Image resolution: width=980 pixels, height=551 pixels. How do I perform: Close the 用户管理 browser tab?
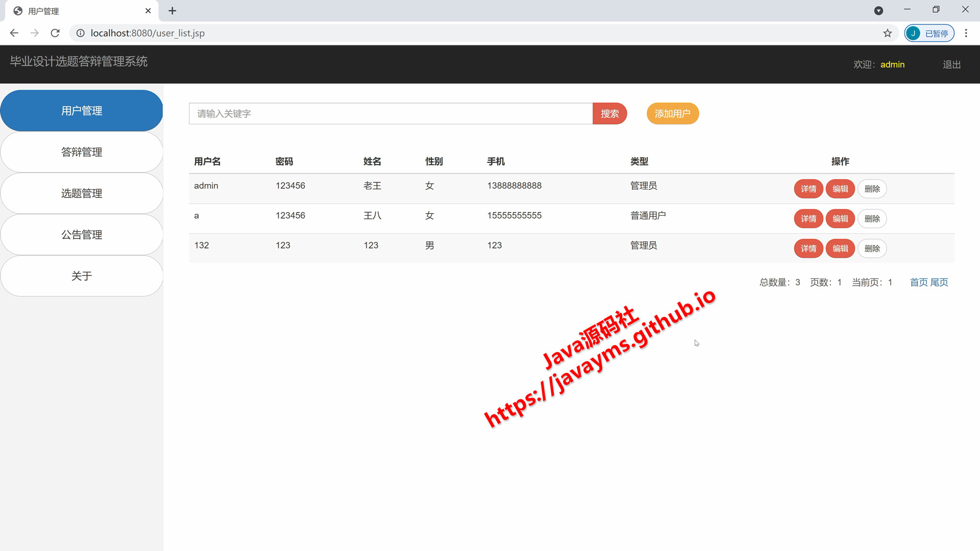148,11
